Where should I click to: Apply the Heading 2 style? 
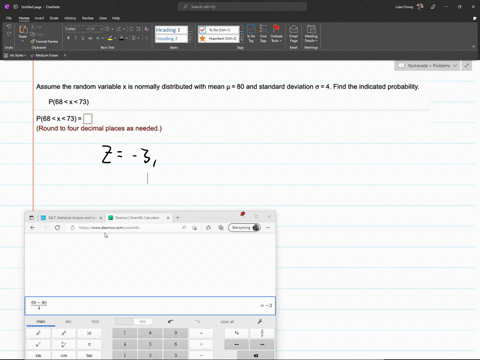pos(171,38)
